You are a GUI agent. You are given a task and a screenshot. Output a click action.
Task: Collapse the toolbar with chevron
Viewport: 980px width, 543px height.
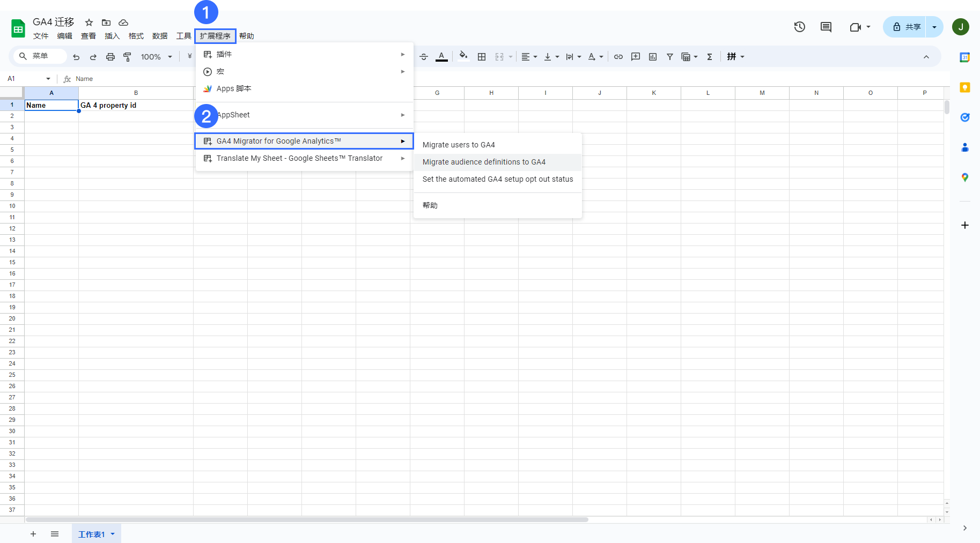pyautogui.click(x=926, y=57)
